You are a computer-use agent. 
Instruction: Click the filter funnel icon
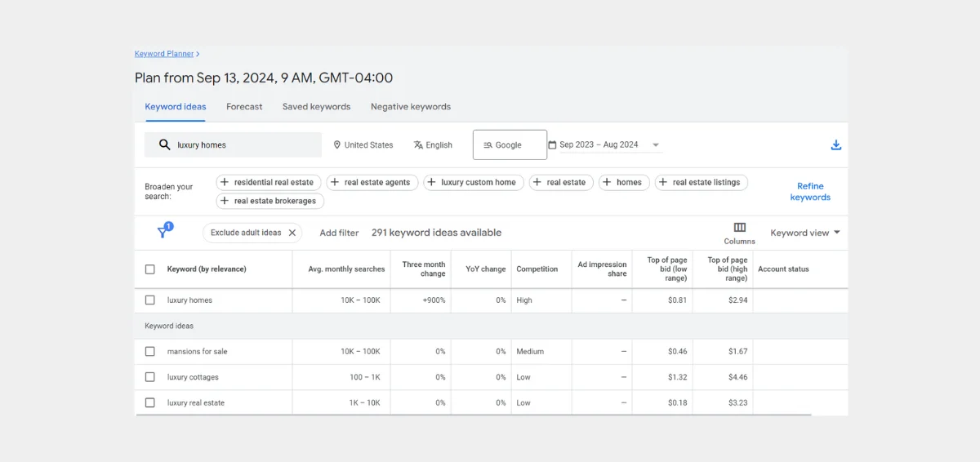[163, 233]
